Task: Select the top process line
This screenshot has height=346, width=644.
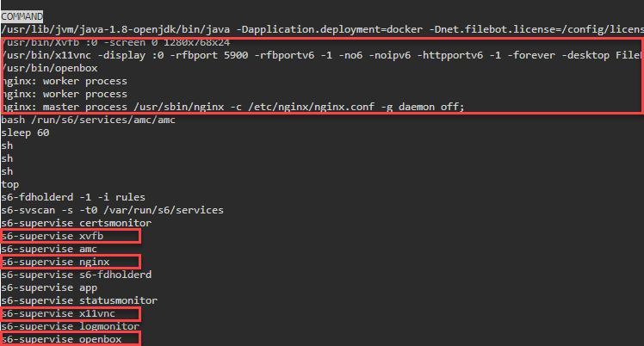Action: tap(9, 184)
